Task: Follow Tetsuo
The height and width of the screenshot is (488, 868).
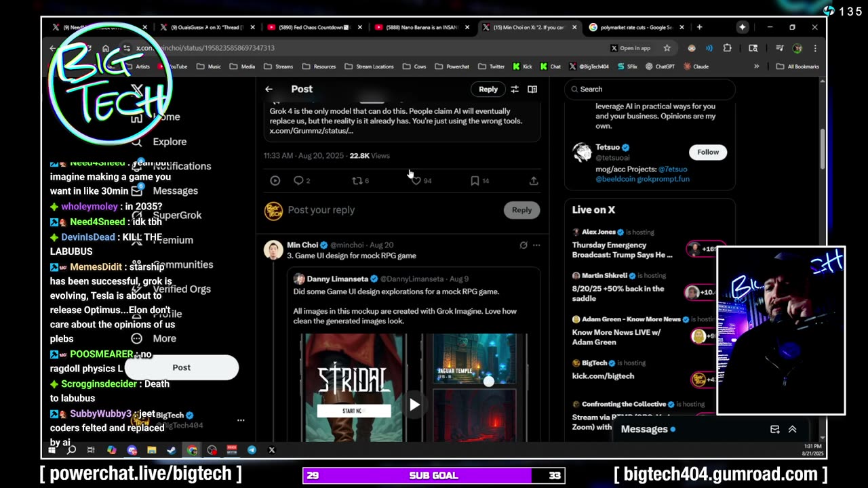Action: coord(708,152)
